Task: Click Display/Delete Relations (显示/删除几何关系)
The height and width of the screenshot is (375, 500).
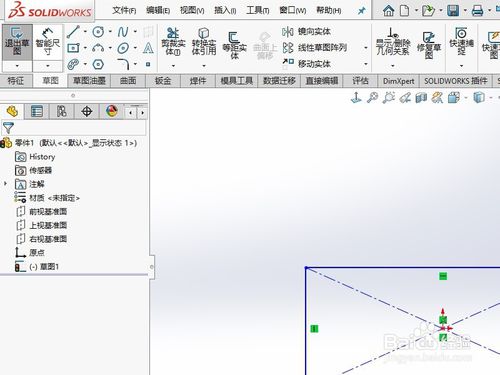Action: pos(393,42)
